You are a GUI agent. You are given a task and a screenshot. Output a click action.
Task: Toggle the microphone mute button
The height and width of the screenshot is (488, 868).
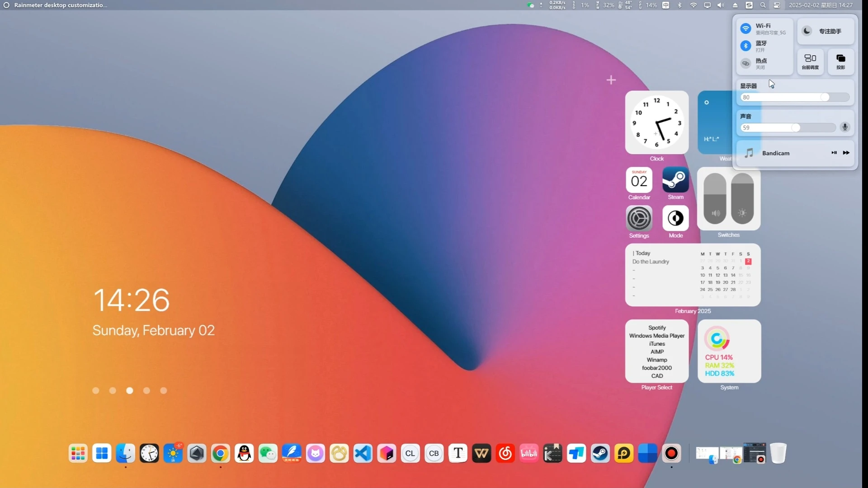pyautogui.click(x=844, y=127)
